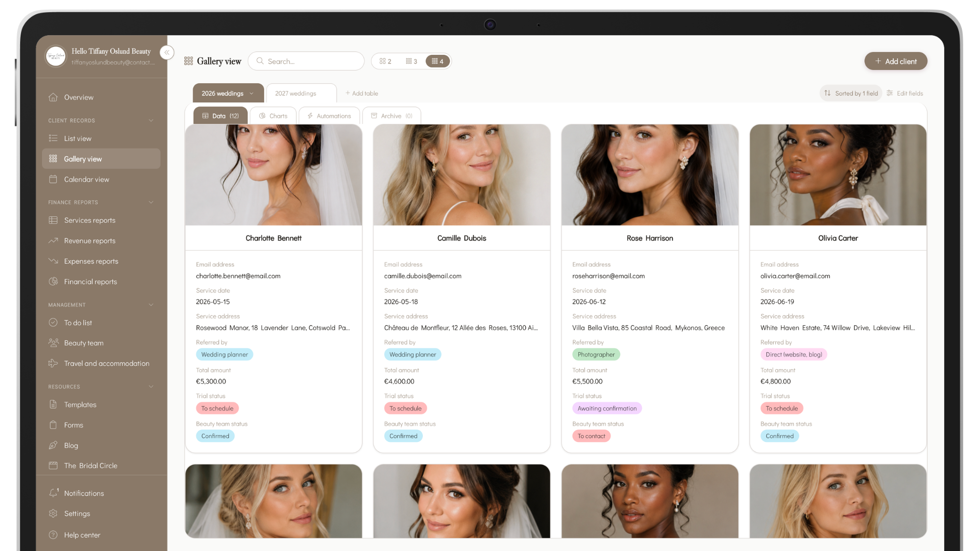Open Olivia Carter's photo thumbnail
Screen dimensions: 980x551
[838, 175]
